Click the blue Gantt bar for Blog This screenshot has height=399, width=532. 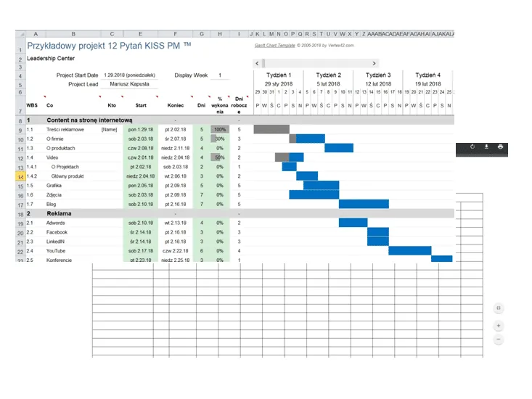(x=364, y=204)
